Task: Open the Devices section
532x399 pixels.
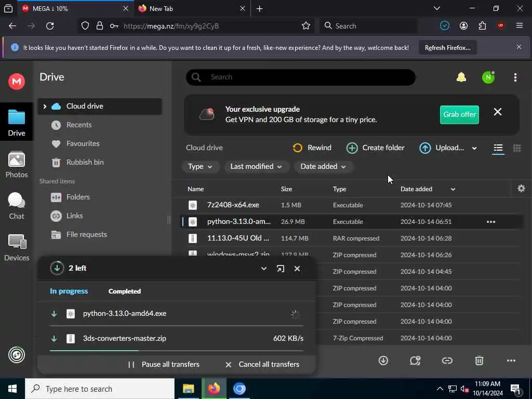Action: point(16,248)
